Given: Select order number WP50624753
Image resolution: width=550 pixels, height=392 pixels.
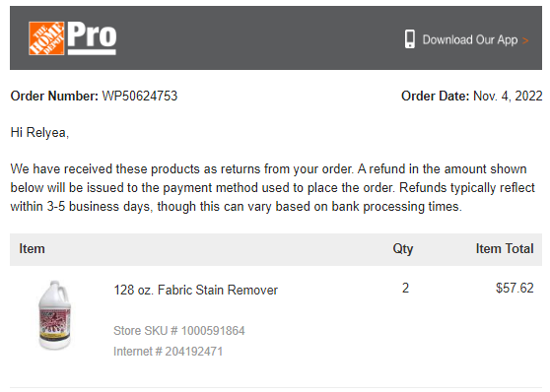Looking at the screenshot, I should click(x=140, y=96).
